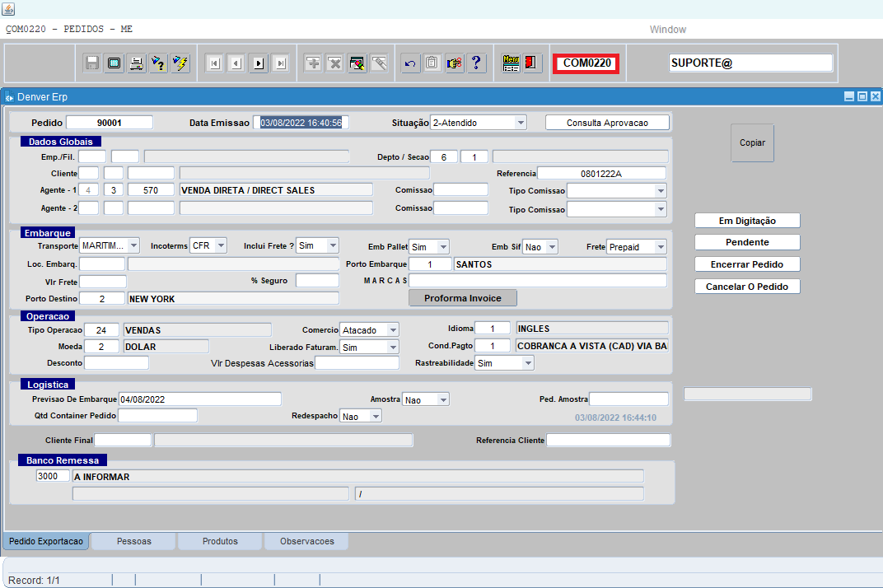Open Help with the question mark icon
Image resolution: width=883 pixels, height=588 pixels.
point(476,63)
